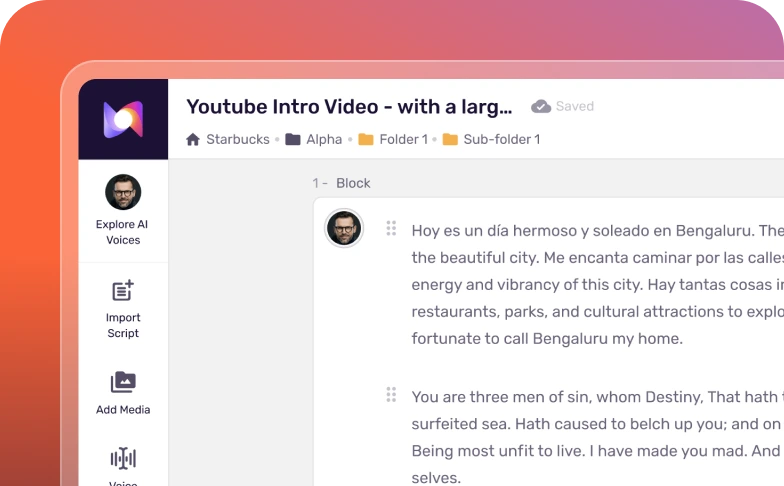The height and width of the screenshot is (486, 784).
Task: Click the home icon in breadcrumb
Action: coord(193,140)
